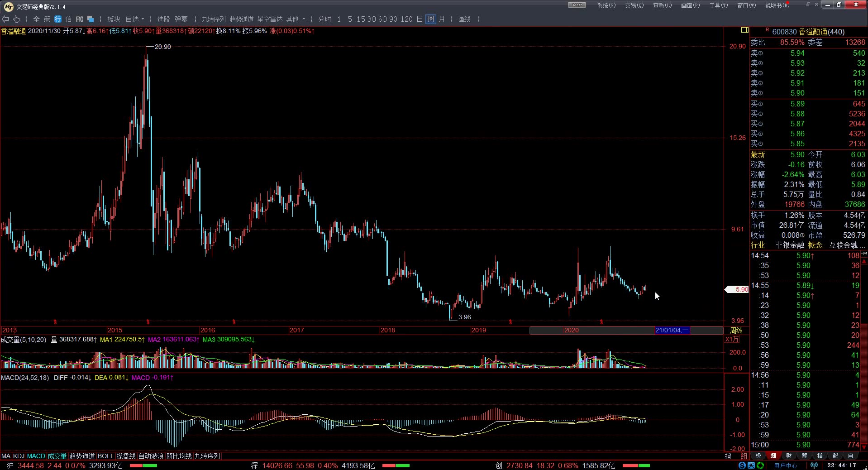Click the 全 toolbar icon
This screenshot has height=470, width=868.
(x=37, y=19)
